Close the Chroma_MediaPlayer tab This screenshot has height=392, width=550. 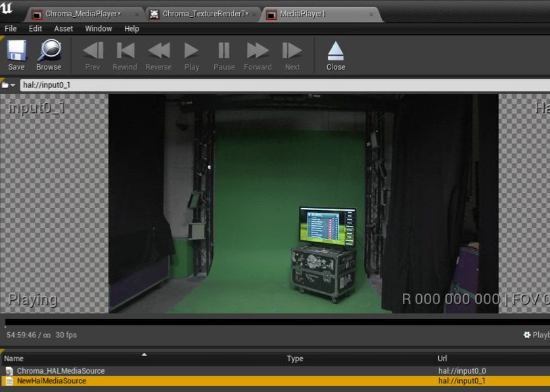[137, 14]
